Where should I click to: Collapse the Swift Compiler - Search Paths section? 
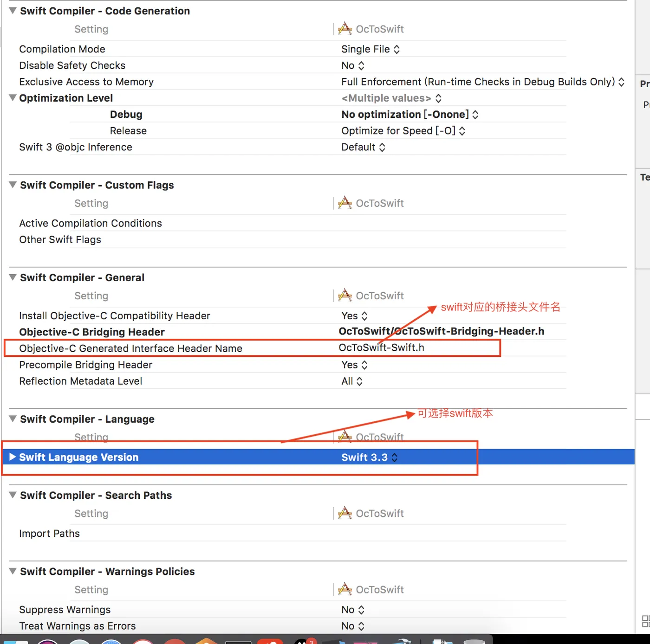[13, 495]
